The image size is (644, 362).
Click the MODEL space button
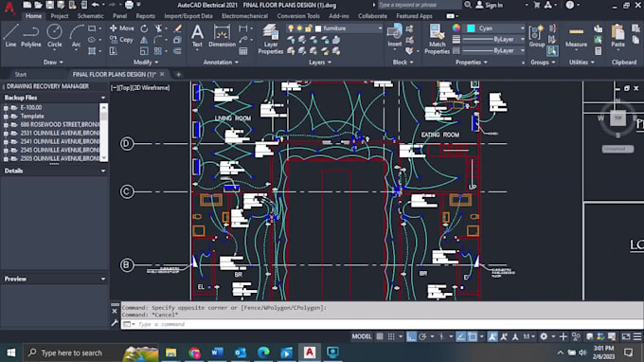[x=362, y=336]
